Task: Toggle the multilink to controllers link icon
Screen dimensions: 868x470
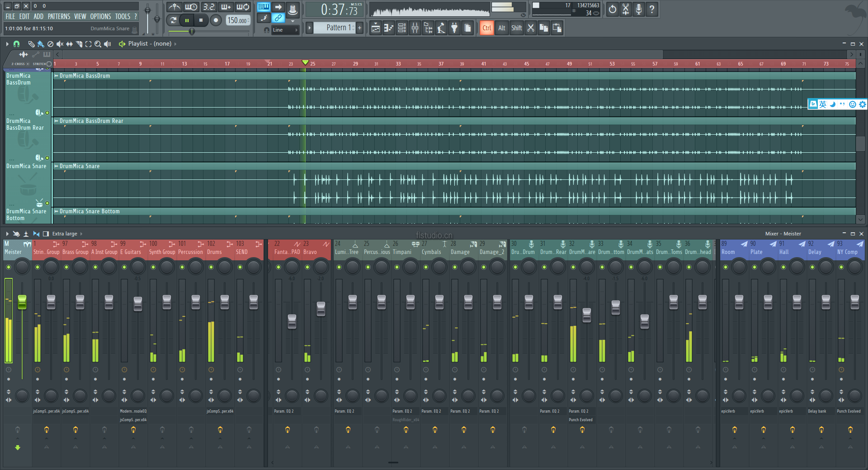Action: click(x=278, y=18)
